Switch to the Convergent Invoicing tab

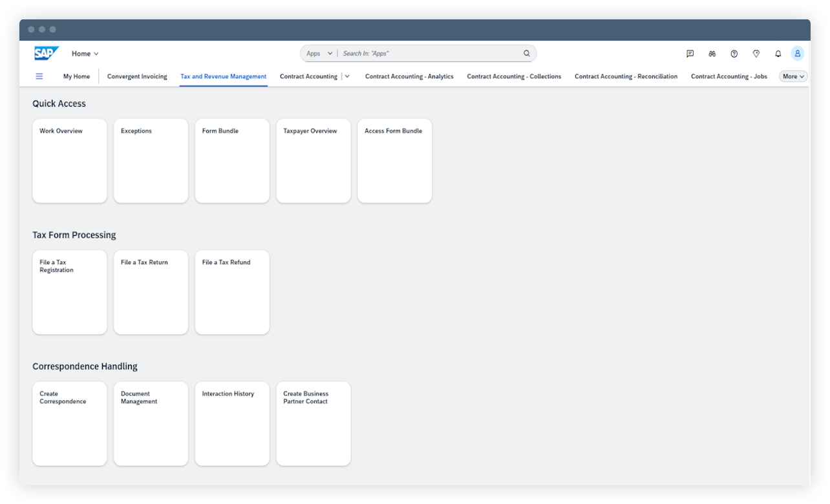click(x=137, y=76)
